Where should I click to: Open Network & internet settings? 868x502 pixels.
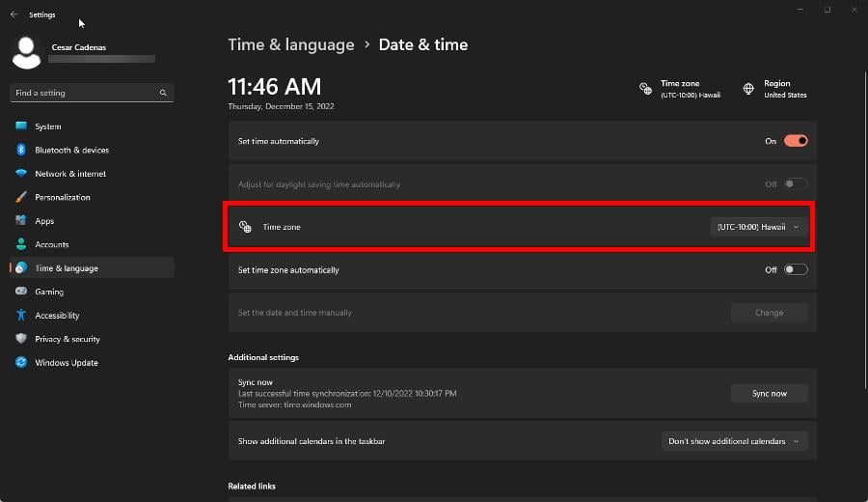pyautogui.click(x=92, y=174)
